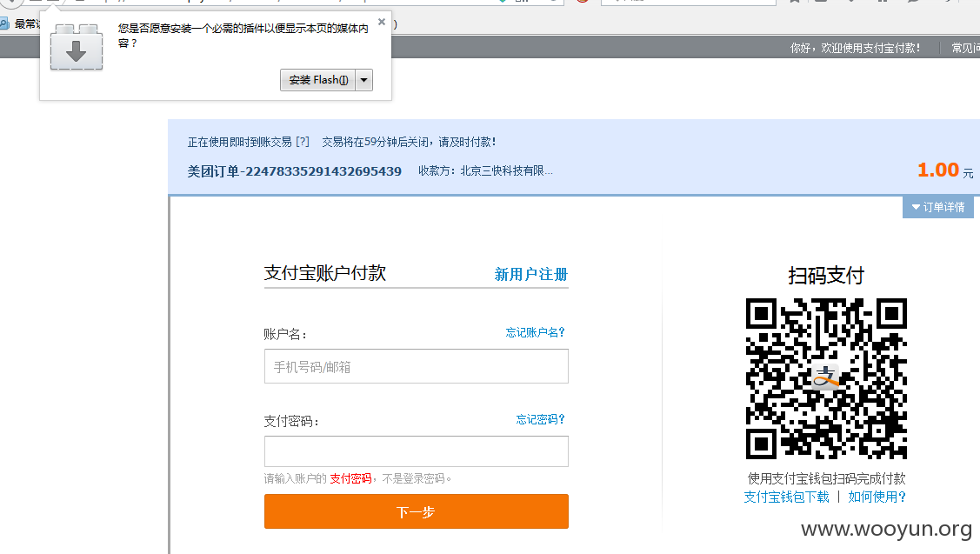The width and height of the screenshot is (980, 554).
Task: Close the Flash plugin notification popup
Action: [x=382, y=22]
